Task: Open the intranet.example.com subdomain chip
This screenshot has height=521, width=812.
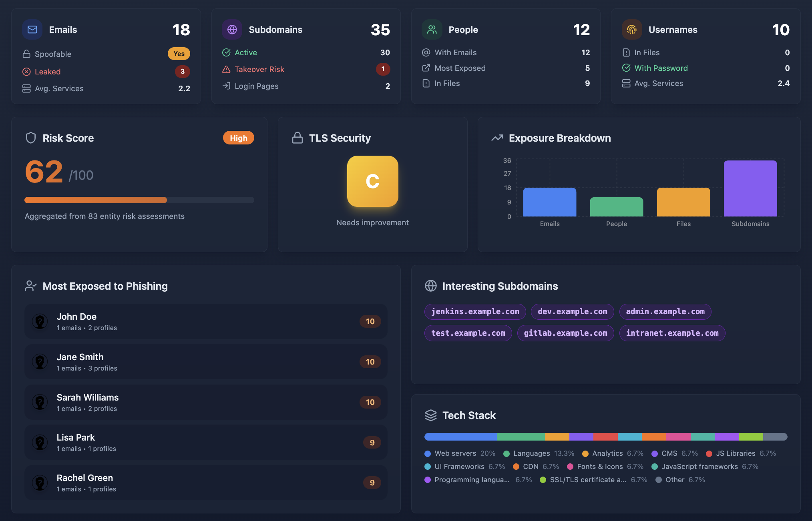Action: (x=672, y=333)
